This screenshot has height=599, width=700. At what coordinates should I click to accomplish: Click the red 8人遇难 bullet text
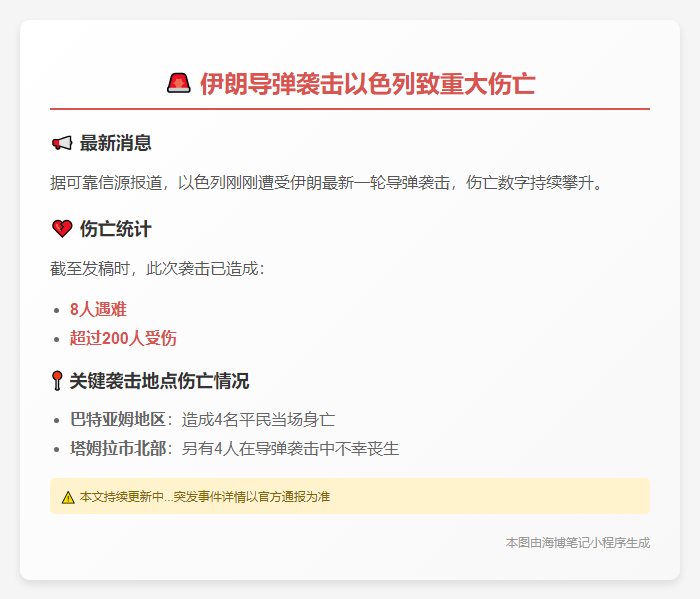[98, 309]
